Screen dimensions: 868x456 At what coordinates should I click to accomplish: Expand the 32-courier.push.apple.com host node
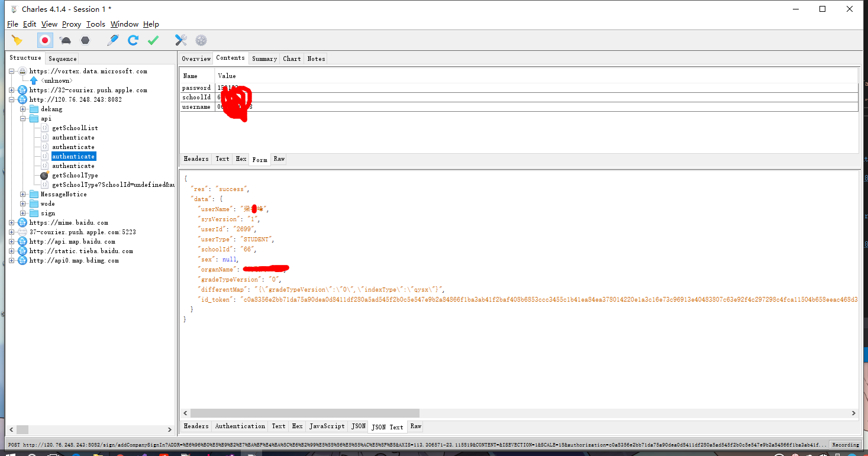coord(12,90)
